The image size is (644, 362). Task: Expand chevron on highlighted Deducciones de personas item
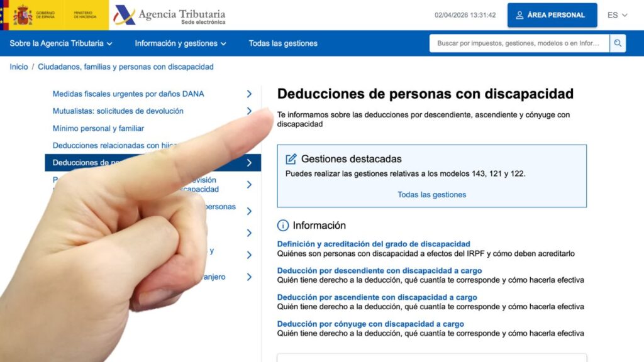(249, 163)
